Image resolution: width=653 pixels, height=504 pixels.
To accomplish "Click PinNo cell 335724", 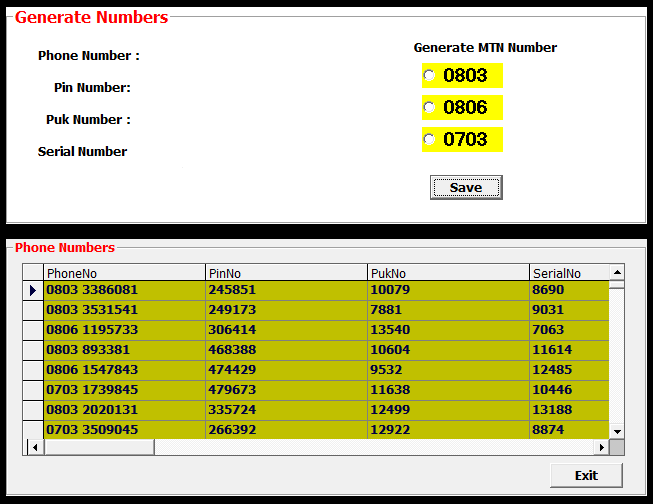I will click(x=287, y=410).
